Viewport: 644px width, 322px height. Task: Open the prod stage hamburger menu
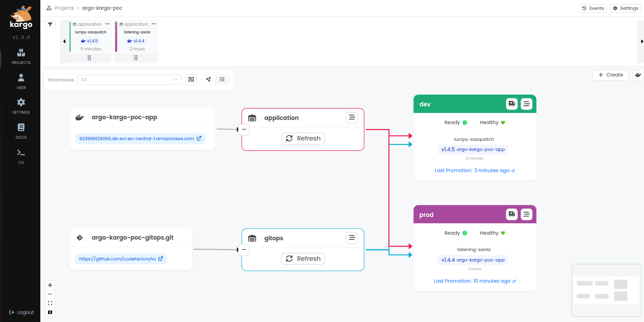(526, 215)
